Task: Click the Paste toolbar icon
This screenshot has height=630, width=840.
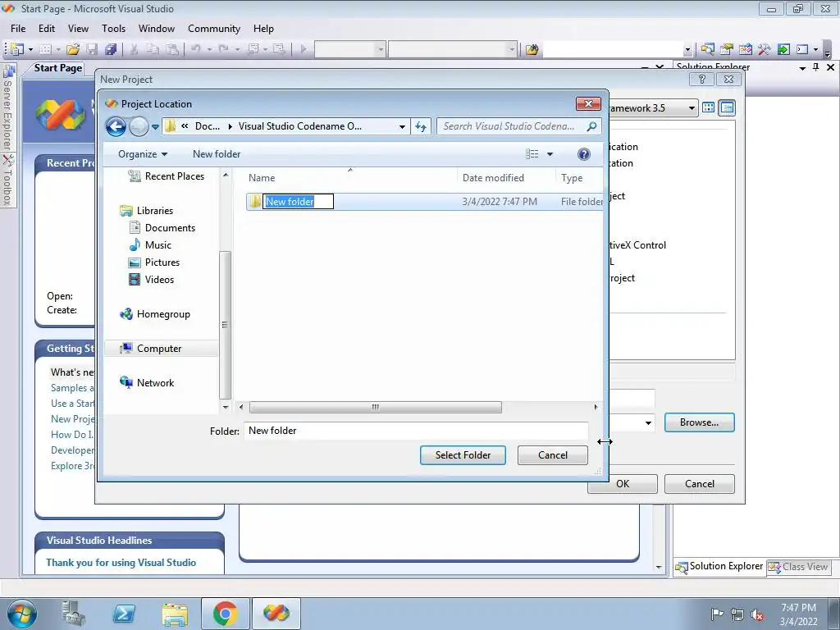Action: coord(172,49)
